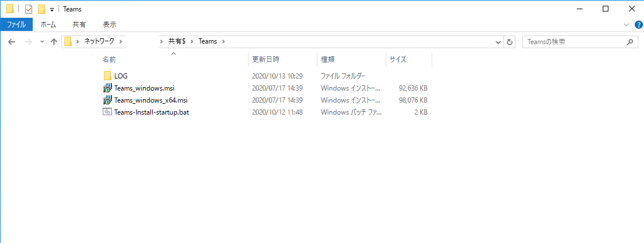The width and height of the screenshot is (644, 243).
Task: Go forward with the right arrow
Action: pyautogui.click(x=28, y=42)
